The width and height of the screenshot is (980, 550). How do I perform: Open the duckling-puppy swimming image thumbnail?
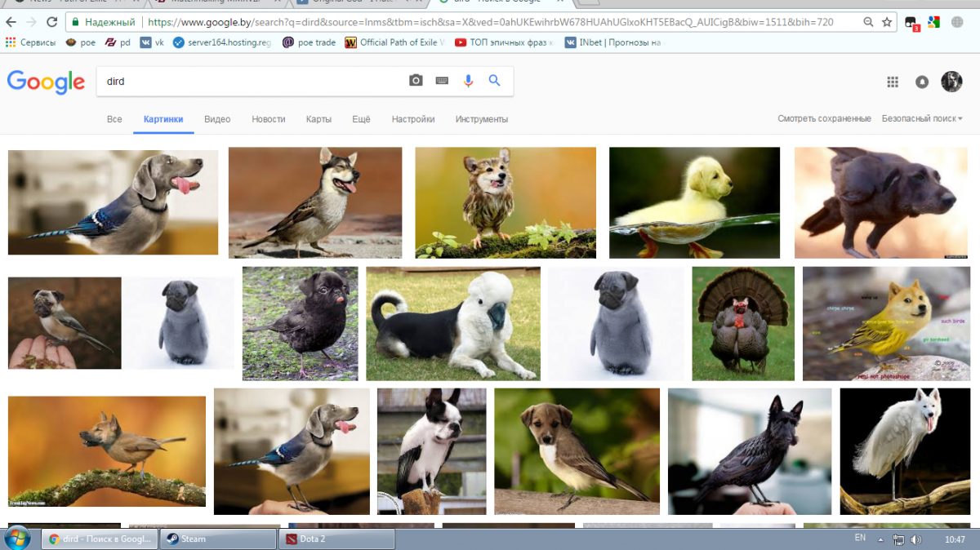coord(694,202)
